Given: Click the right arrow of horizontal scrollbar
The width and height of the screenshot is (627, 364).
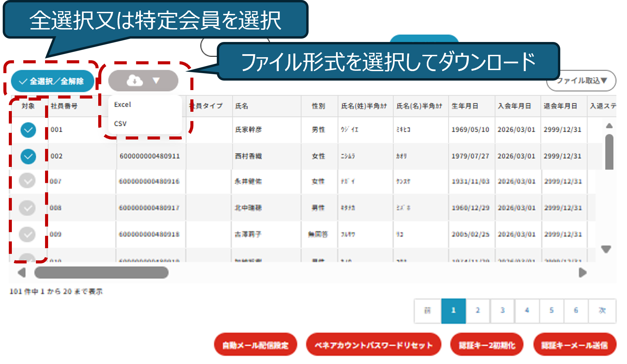Looking at the screenshot, I should pyautogui.click(x=582, y=273).
